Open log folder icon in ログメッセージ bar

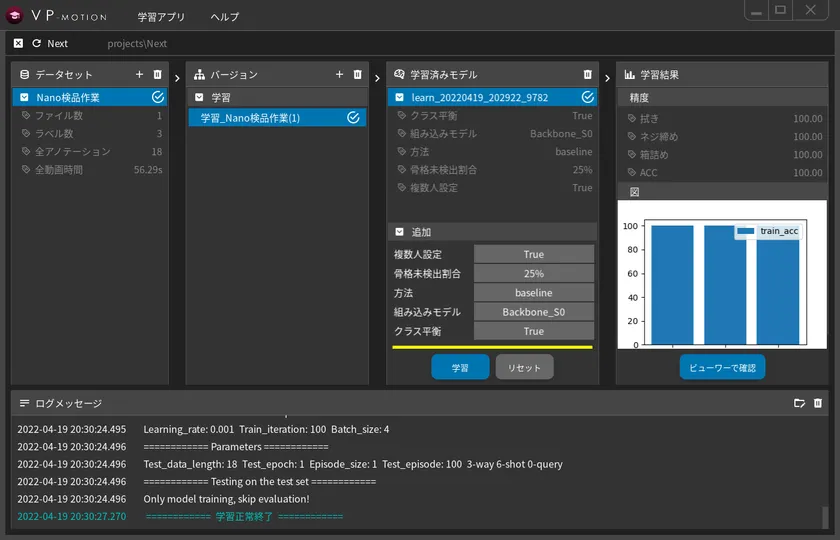click(799, 403)
